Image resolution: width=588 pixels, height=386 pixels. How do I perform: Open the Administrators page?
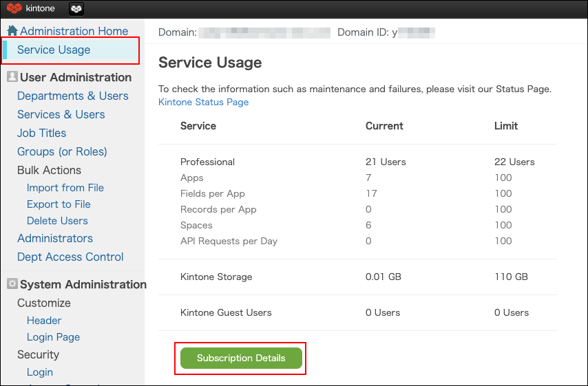[x=54, y=238]
